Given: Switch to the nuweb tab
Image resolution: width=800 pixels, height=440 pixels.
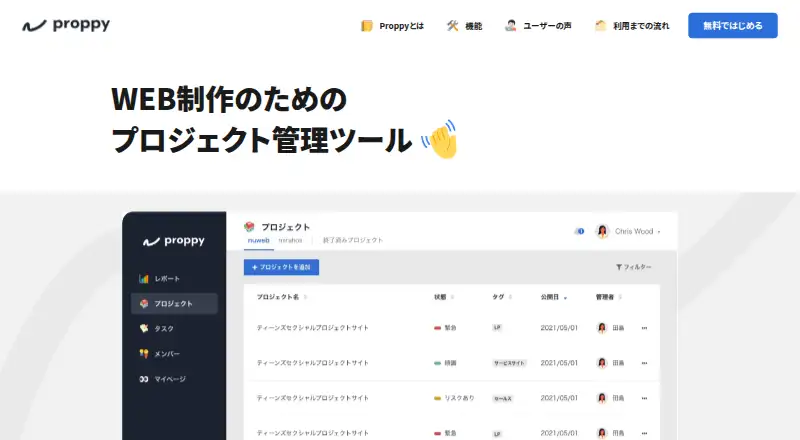Looking at the screenshot, I should [259, 240].
